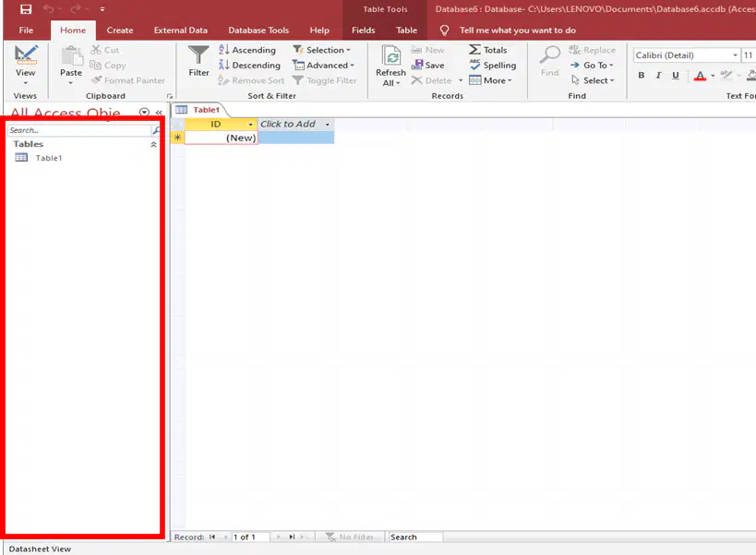Click the Tell me what you want box
The image size is (756, 555).
[x=517, y=30]
